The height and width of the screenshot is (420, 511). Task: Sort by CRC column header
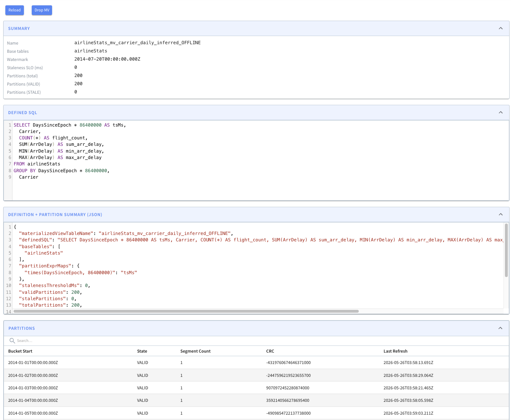click(270, 351)
